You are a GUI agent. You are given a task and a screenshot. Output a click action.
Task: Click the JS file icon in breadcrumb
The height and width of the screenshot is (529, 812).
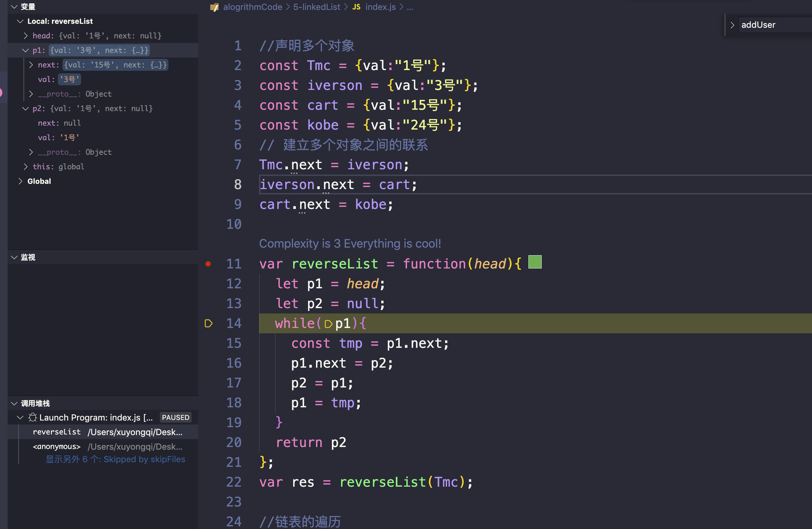356,7
